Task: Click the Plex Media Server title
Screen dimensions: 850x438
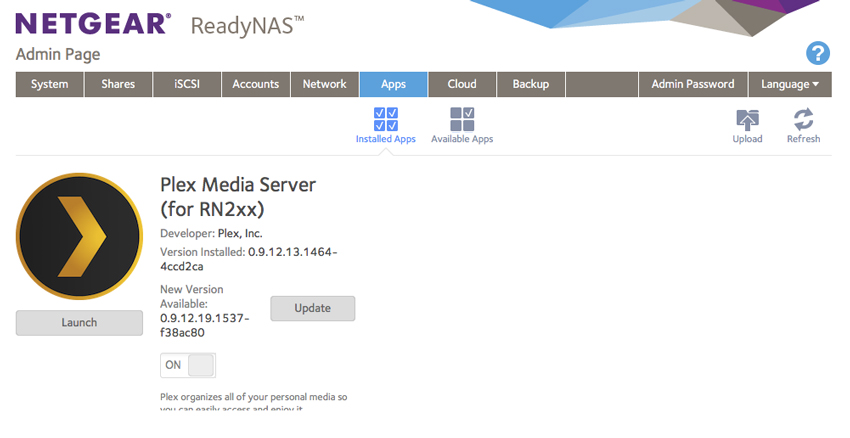Action: coord(238,197)
